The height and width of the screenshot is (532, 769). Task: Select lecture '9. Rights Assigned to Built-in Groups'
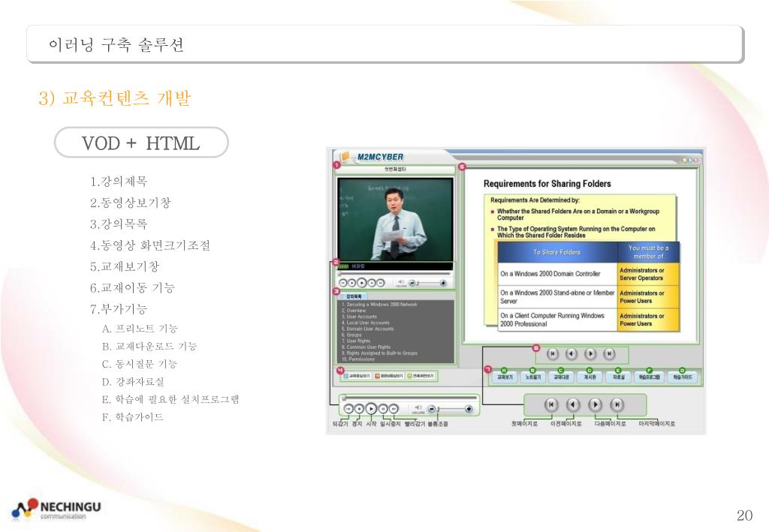tap(379, 353)
